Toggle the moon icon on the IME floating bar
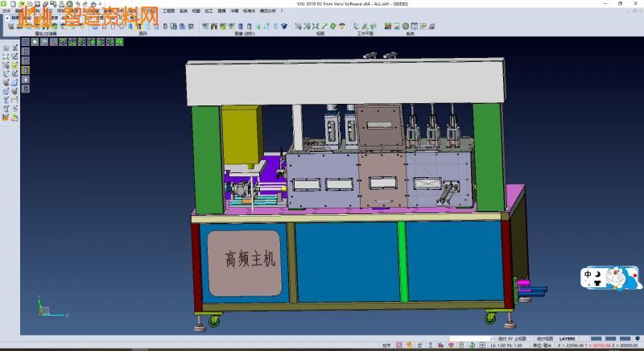The height and width of the screenshot is (351, 644). 599,273
